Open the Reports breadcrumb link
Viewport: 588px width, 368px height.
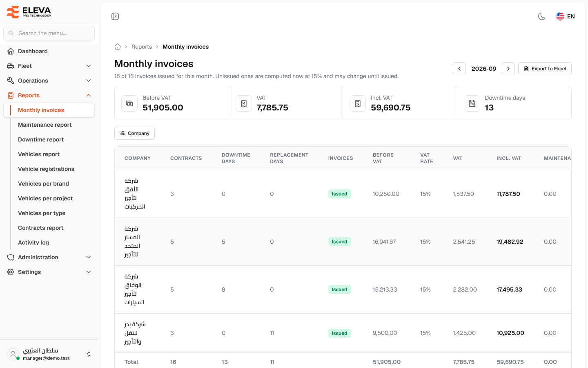point(142,47)
